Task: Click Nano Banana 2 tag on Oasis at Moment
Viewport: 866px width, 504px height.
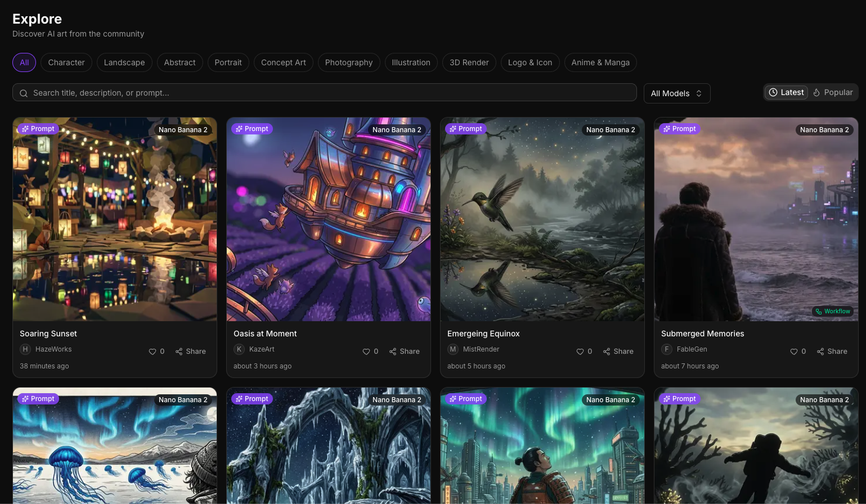Action: [397, 130]
